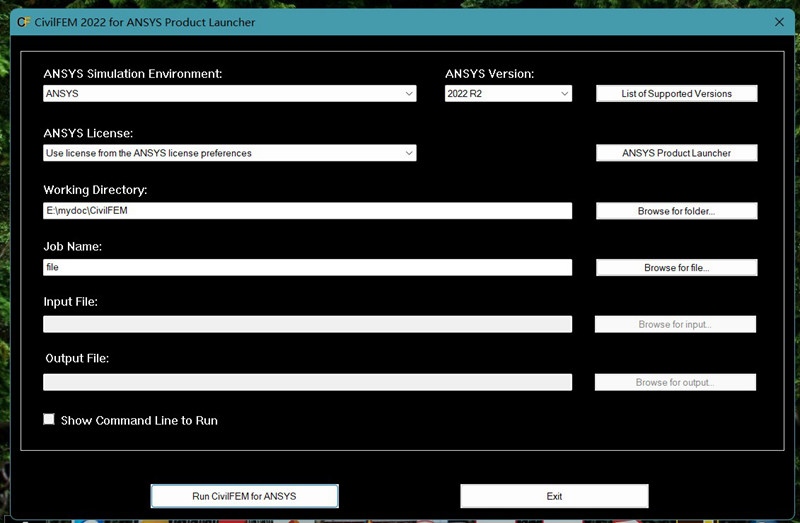800x523 pixels.
Task: Run CivilFEM for ANSYS
Action: click(244, 496)
